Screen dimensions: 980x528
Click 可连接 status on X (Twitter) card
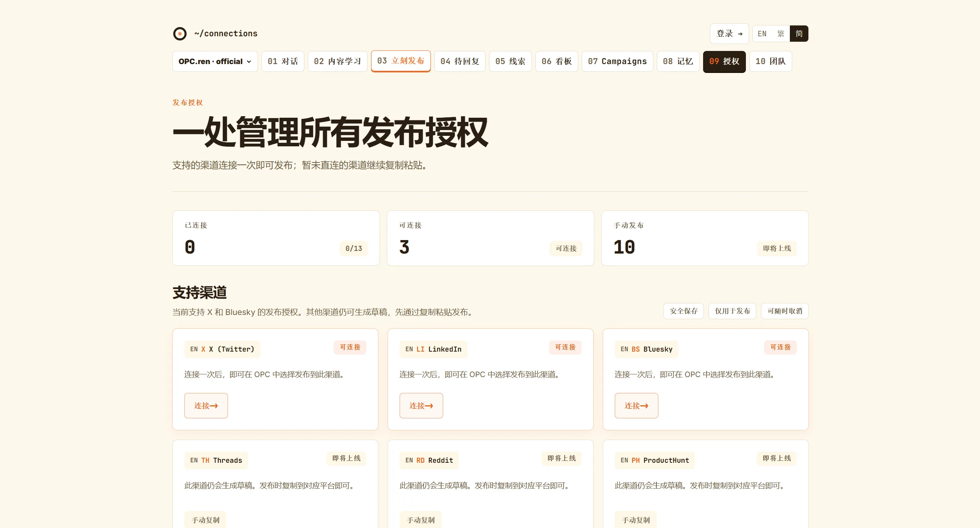click(x=350, y=347)
